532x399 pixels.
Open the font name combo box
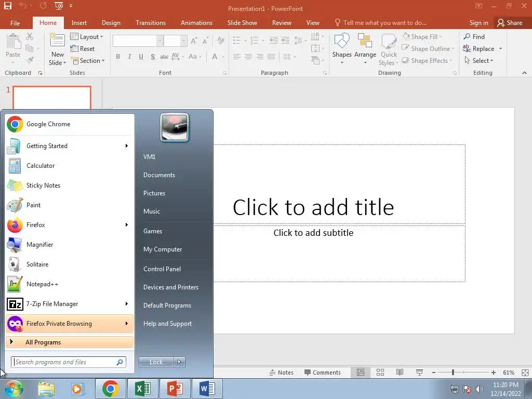(x=138, y=41)
